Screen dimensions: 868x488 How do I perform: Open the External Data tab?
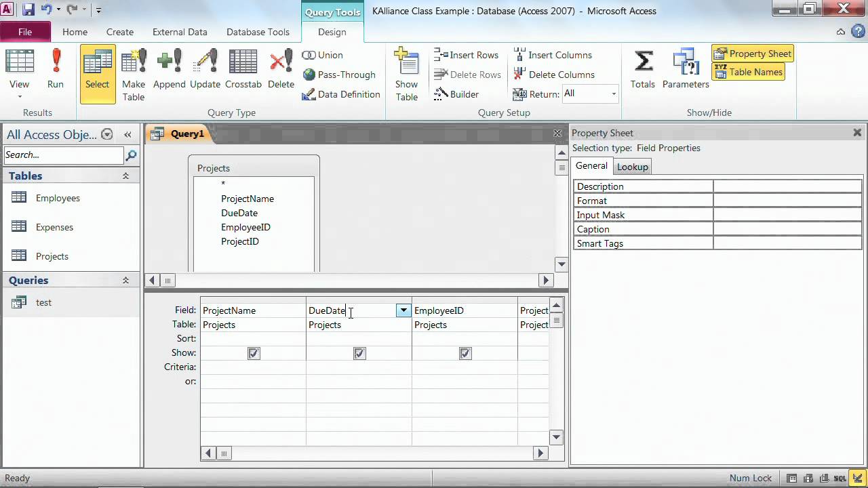180,32
